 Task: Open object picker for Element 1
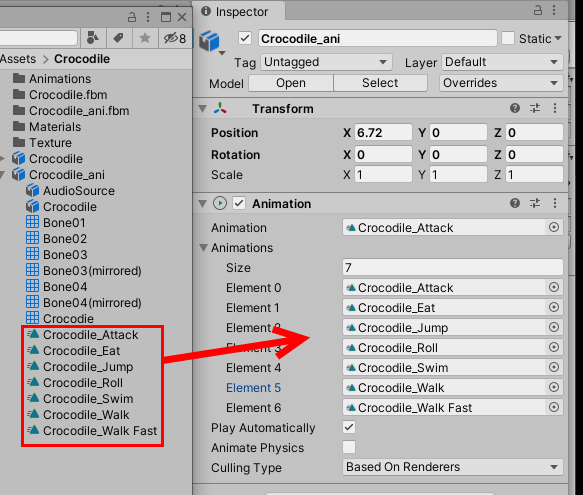[x=554, y=307]
